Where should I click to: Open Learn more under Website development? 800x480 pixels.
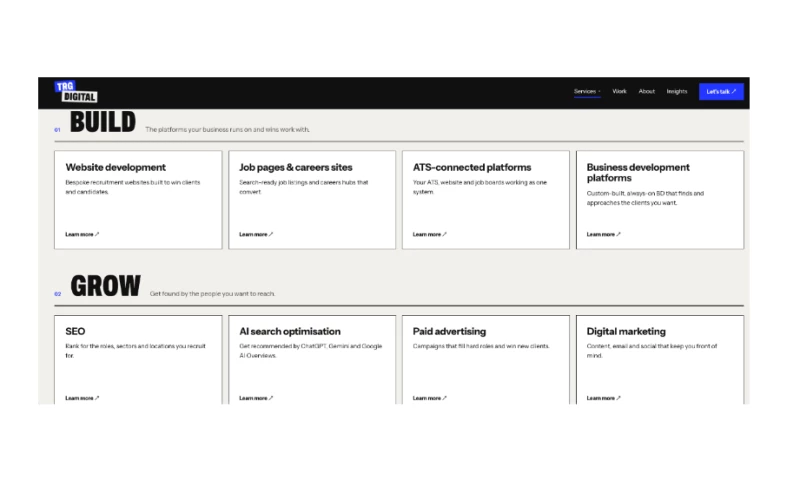tap(82, 234)
